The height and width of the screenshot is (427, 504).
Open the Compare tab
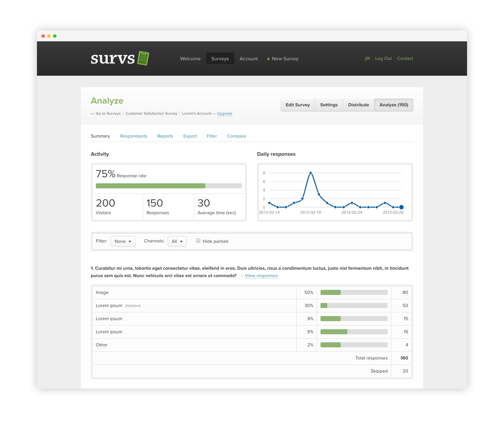coord(237,136)
